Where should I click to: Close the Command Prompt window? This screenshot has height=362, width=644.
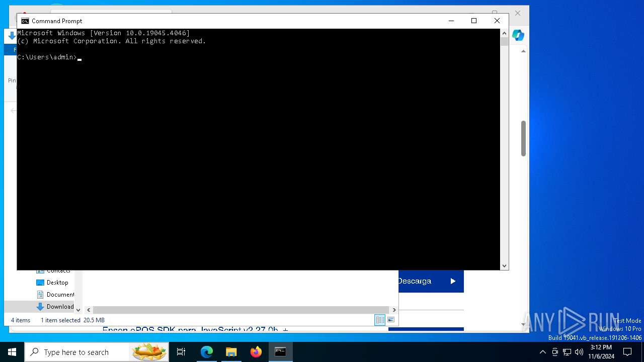[x=497, y=21]
